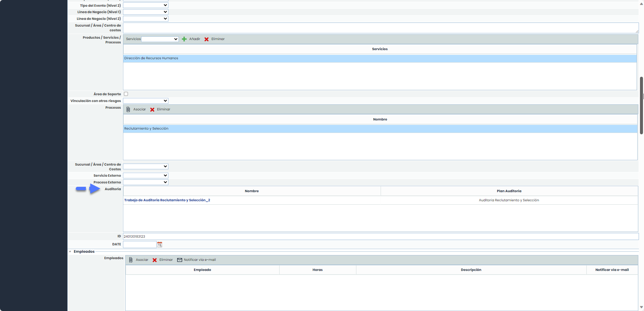Open the calendar picker beside DATE field
Image resolution: width=644 pixels, height=311 pixels.
click(160, 244)
